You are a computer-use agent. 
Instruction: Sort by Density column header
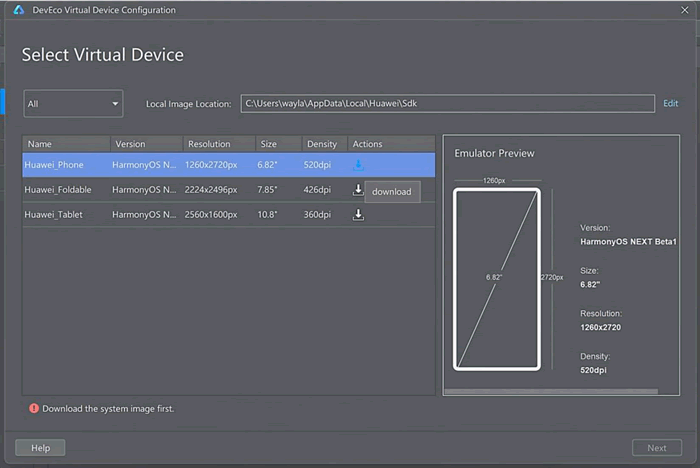coord(325,144)
